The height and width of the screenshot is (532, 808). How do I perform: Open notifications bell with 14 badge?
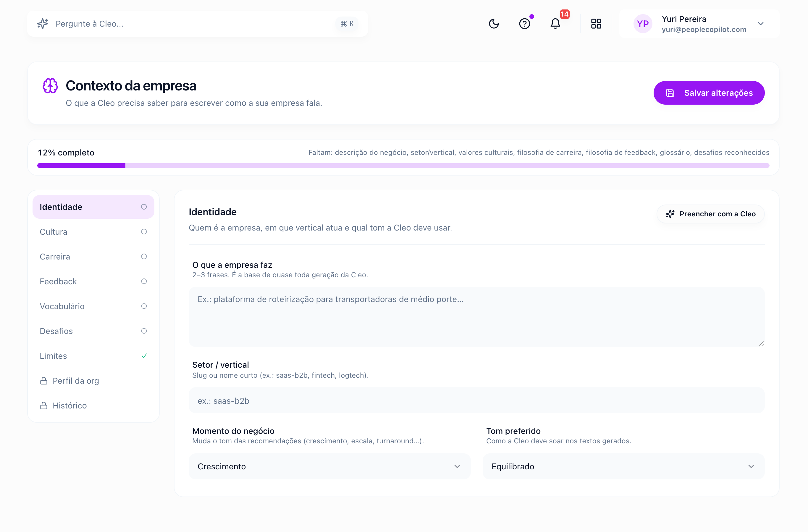pos(555,24)
